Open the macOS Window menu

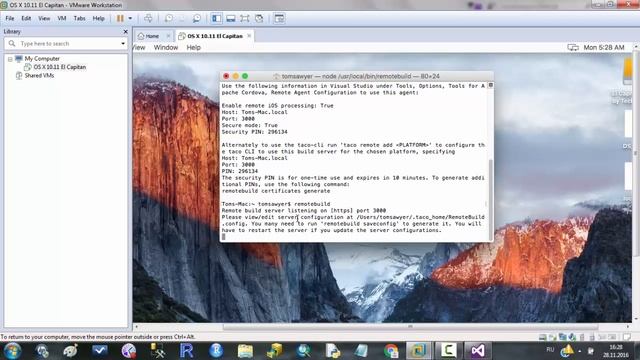click(166, 47)
